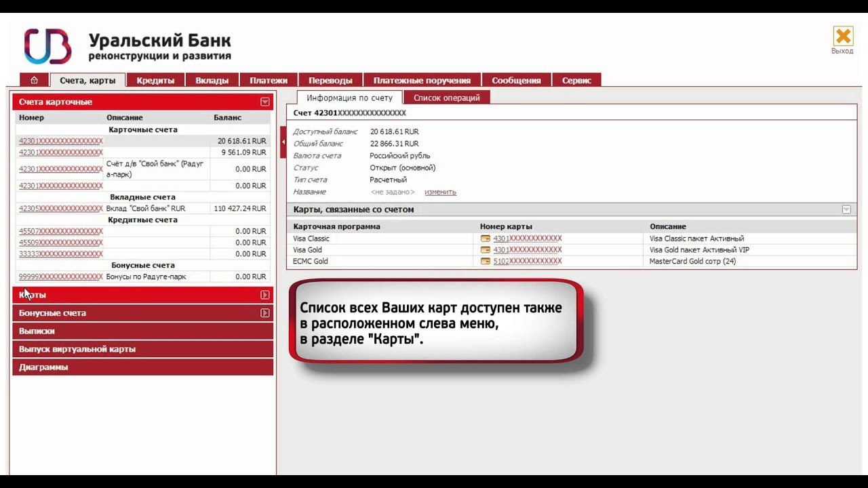Expand the Карты section arrow
868x488 pixels.
pos(265,295)
